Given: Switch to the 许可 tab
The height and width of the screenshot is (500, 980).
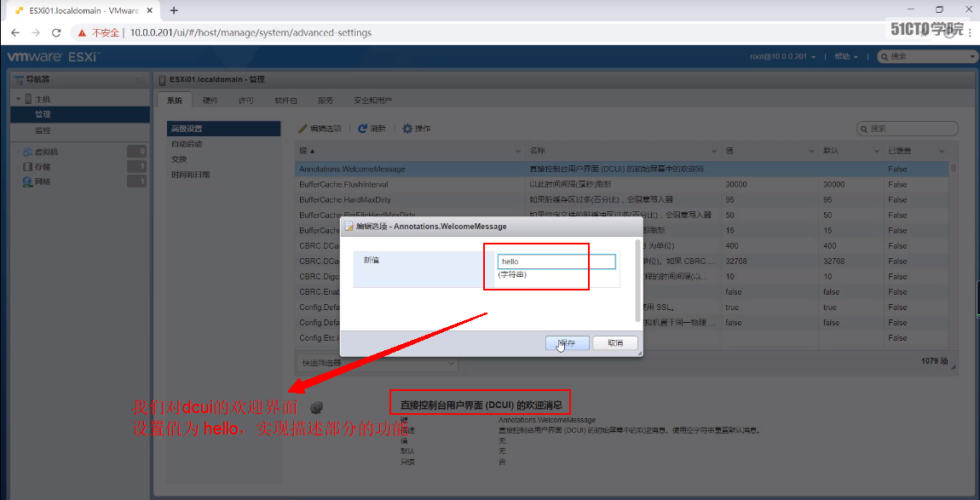Looking at the screenshot, I should point(245,100).
